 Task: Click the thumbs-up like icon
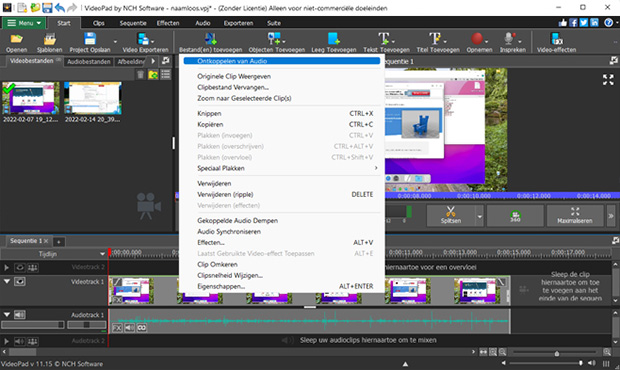[x=563, y=23]
